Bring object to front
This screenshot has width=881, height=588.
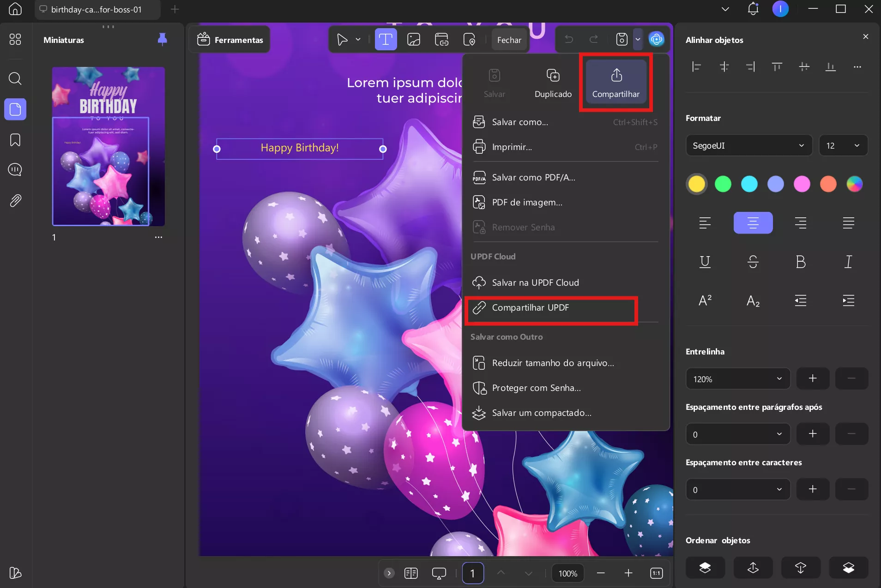tap(705, 568)
